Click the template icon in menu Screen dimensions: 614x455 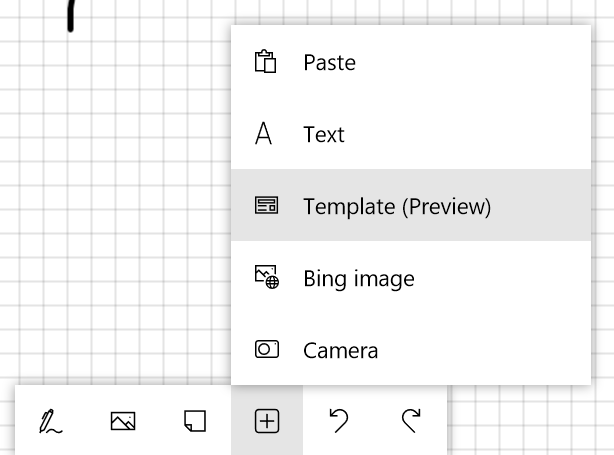pos(266,206)
